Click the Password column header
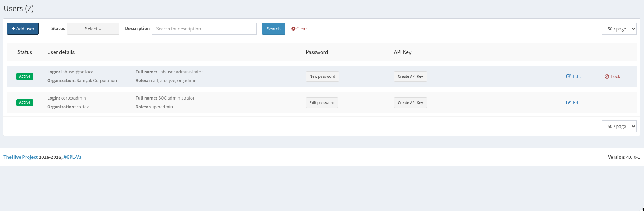644x211 pixels. [x=317, y=52]
